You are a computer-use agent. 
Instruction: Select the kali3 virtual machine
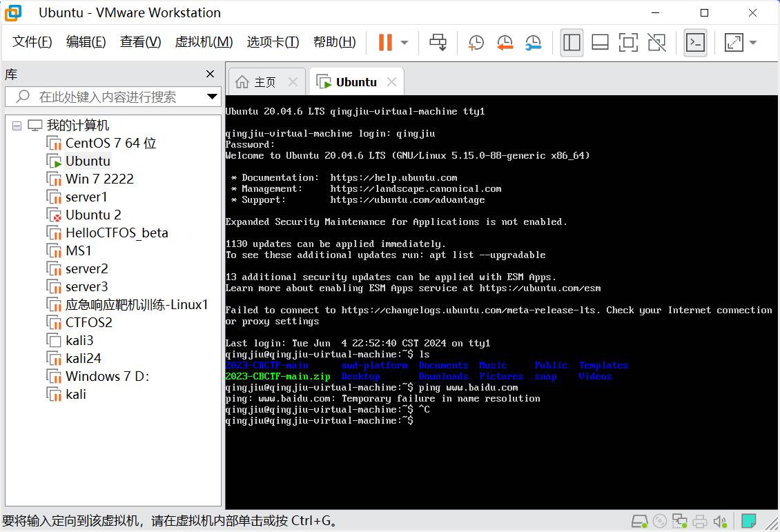pos(79,341)
